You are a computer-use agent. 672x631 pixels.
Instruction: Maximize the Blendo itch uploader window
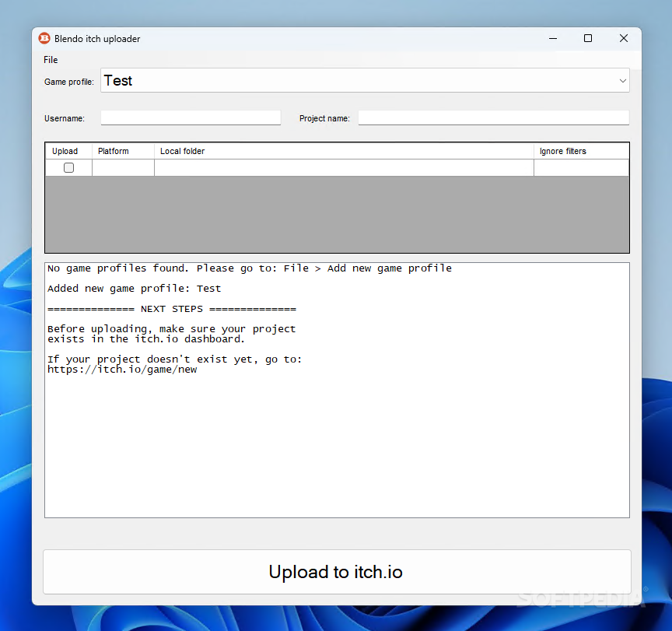(588, 39)
